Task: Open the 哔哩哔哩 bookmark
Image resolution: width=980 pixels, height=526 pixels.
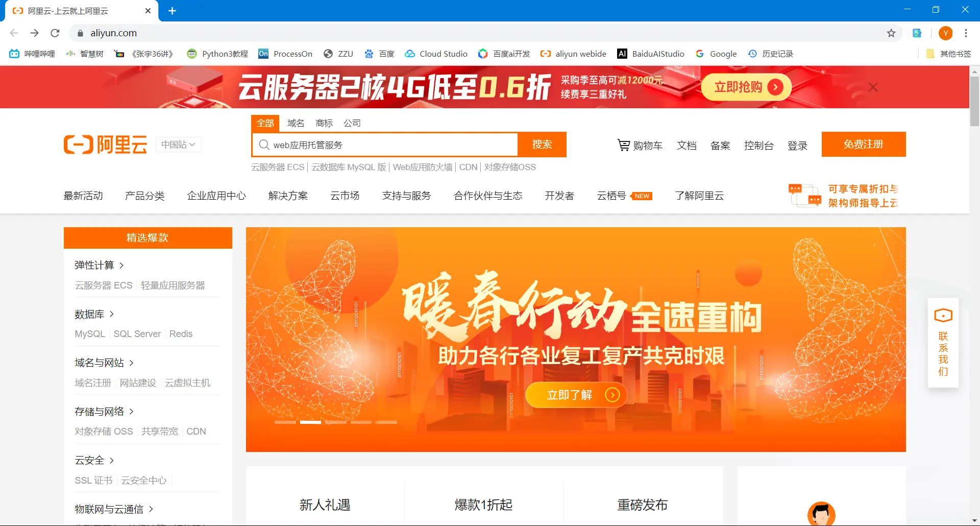Action: click(32, 54)
